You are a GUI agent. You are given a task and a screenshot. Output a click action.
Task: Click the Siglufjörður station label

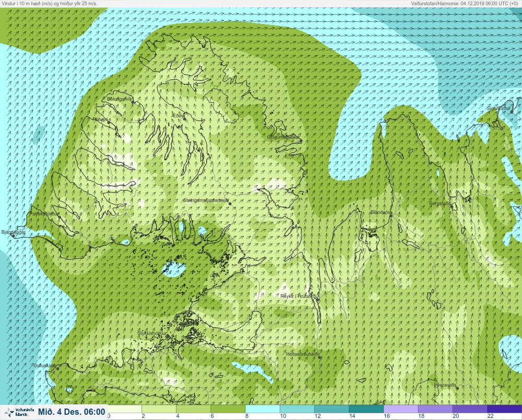tap(499, 109)
